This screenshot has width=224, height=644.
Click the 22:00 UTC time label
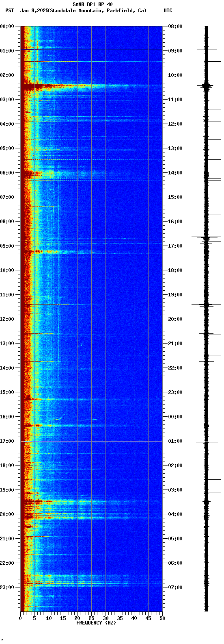175,368
